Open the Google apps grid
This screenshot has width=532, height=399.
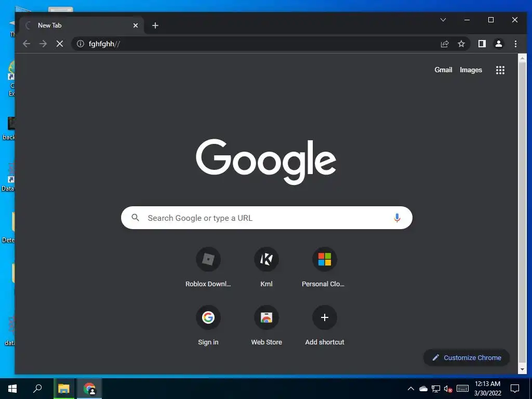500,70
